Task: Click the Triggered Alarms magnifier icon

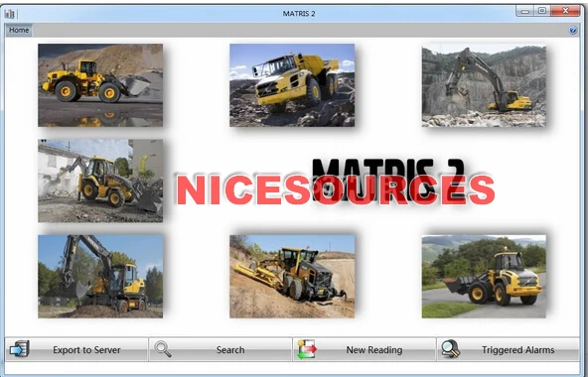Action: (x=450, y=348)
